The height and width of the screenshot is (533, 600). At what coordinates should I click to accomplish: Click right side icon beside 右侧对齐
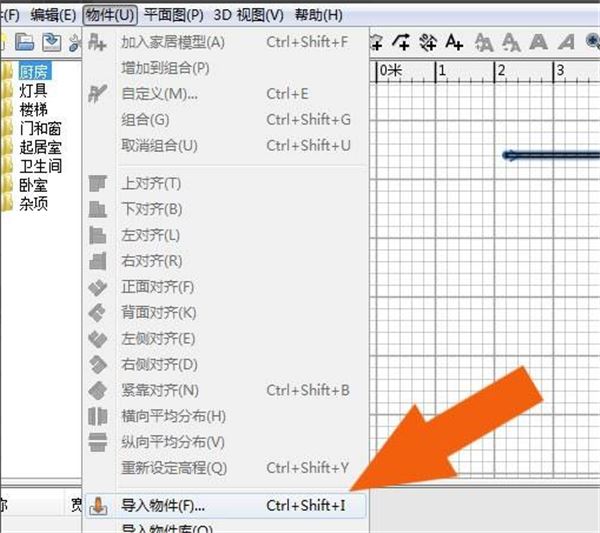click(x=98, y=364)
